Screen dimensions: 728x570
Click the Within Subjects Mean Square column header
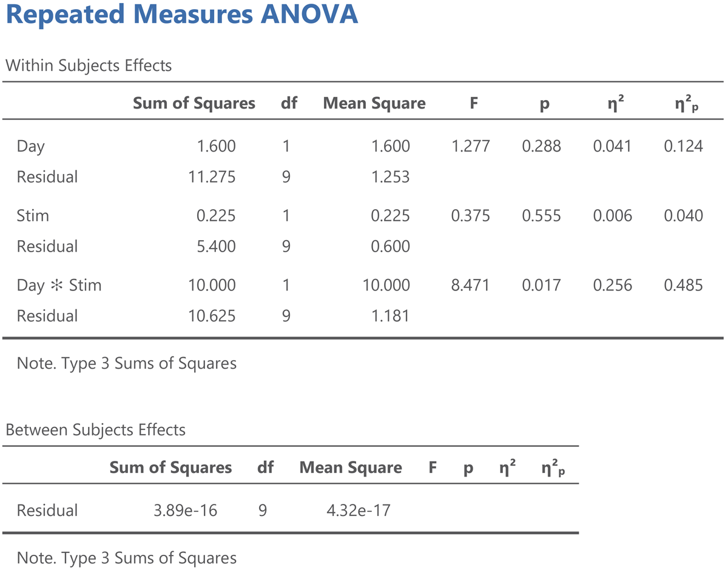[374, 103]
